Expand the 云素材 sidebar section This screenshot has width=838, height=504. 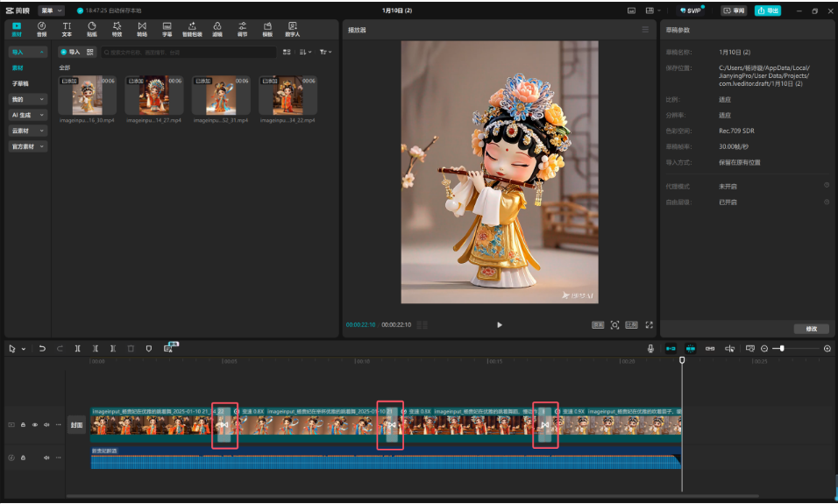click(x=28, y=131)
